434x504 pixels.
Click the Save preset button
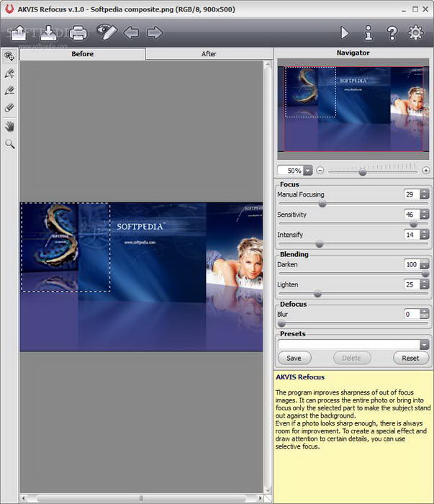click(x=294, y=358)
